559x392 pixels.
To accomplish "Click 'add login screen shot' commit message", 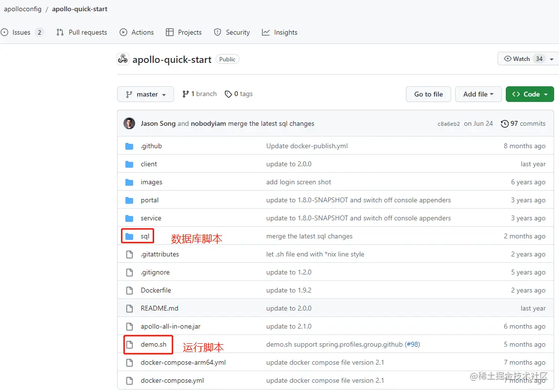I will (x=299, y=182).
